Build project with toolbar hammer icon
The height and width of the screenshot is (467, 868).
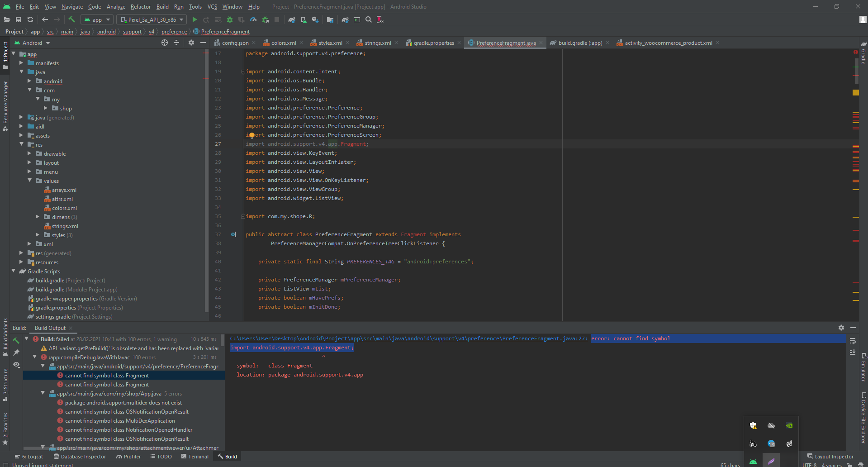[x=71, y=19]
